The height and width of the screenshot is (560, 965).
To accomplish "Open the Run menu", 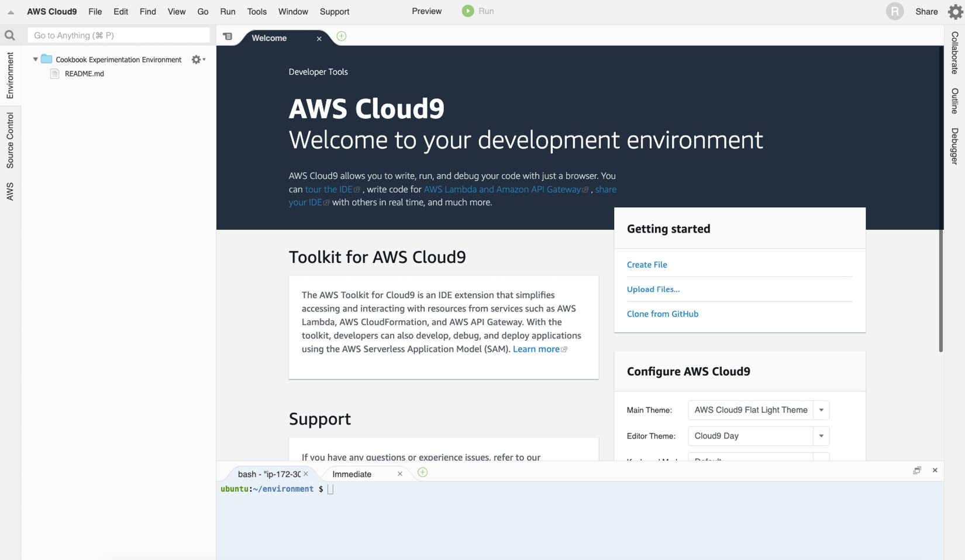I will pyautogui.click(x=228, y=12).
